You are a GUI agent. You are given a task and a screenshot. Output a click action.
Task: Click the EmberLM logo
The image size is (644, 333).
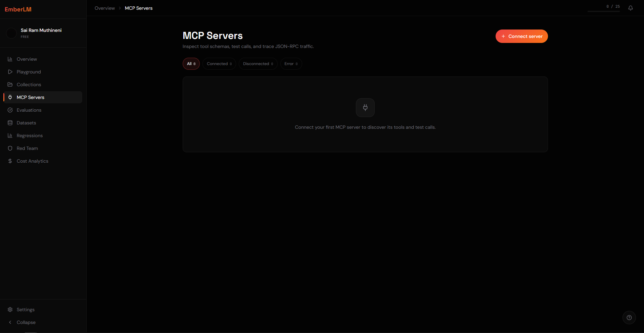[x=18, y=9]
